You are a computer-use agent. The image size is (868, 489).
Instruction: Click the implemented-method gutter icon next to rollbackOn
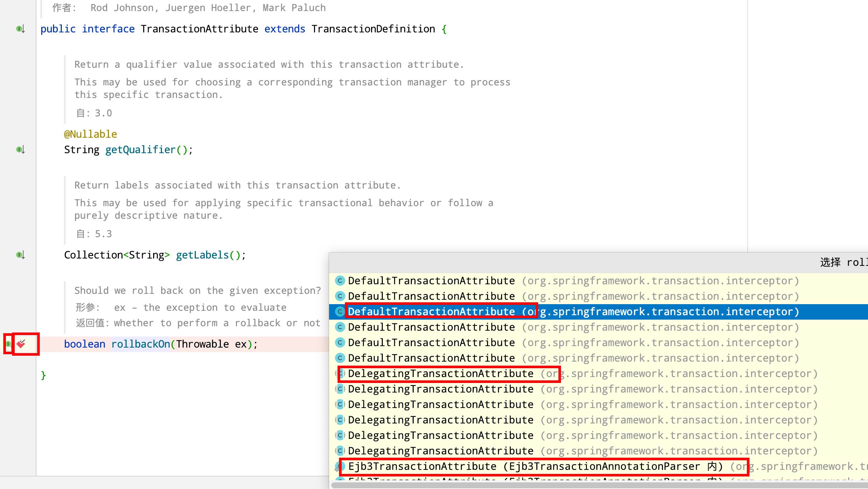click(8, 344)
